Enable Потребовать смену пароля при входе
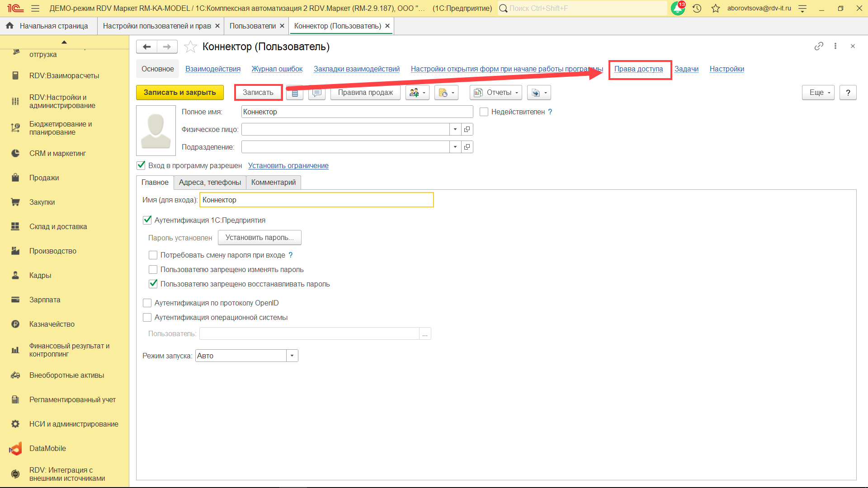This screenshot has width=868, height=488. click(x=153, y=255)
